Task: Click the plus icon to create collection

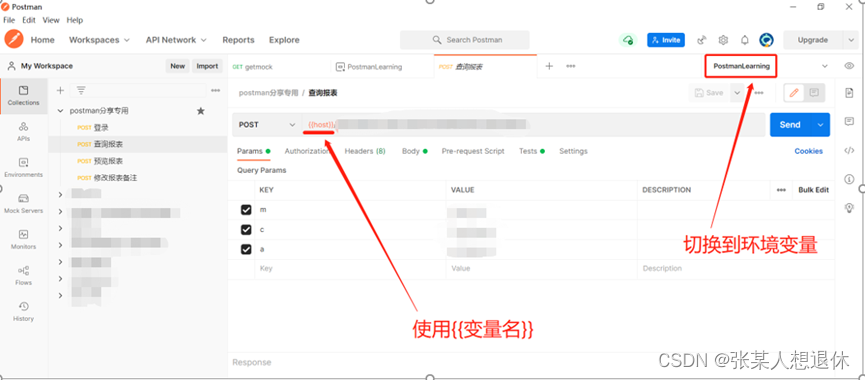Action: [x=61, y=90]
